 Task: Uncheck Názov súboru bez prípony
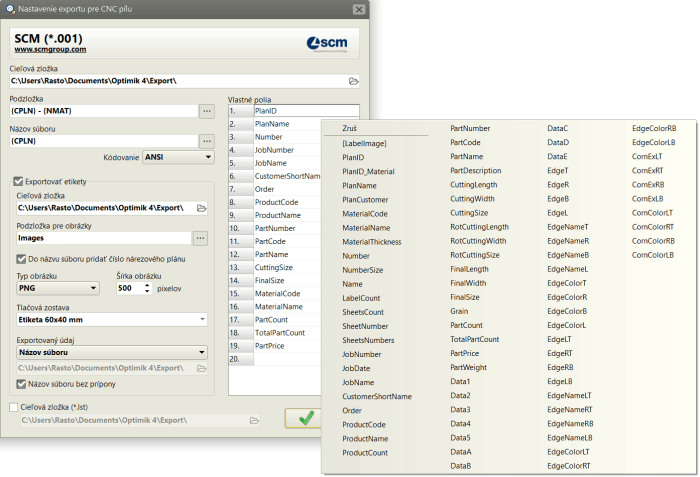[x=21, y=384]
